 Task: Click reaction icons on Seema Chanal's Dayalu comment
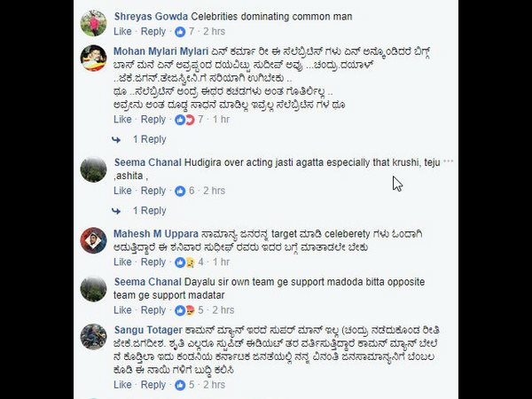pos(184,310)
